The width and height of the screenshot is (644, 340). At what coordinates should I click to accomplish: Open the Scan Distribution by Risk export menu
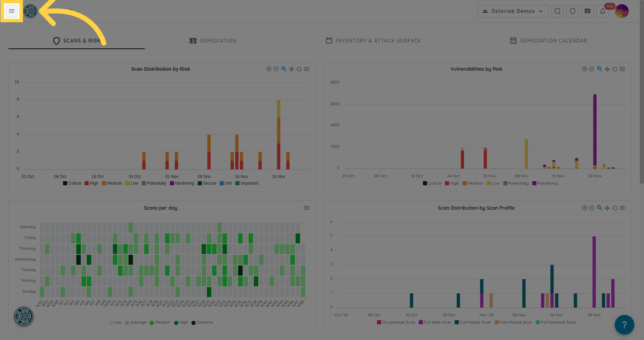click(306, 69)
